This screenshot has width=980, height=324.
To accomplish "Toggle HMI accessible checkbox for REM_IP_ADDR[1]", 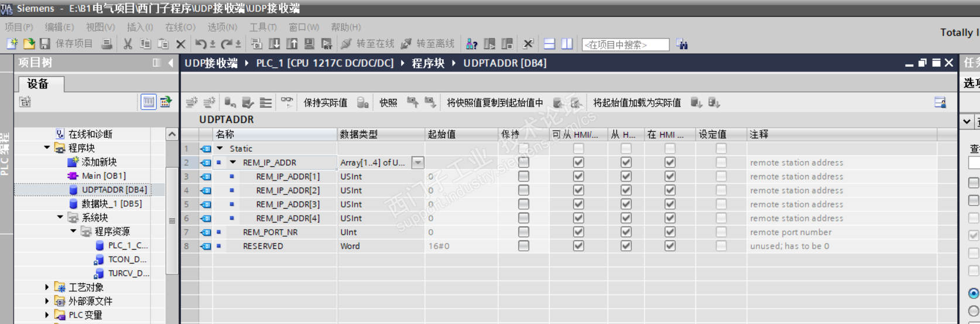I will pos(578,176).
